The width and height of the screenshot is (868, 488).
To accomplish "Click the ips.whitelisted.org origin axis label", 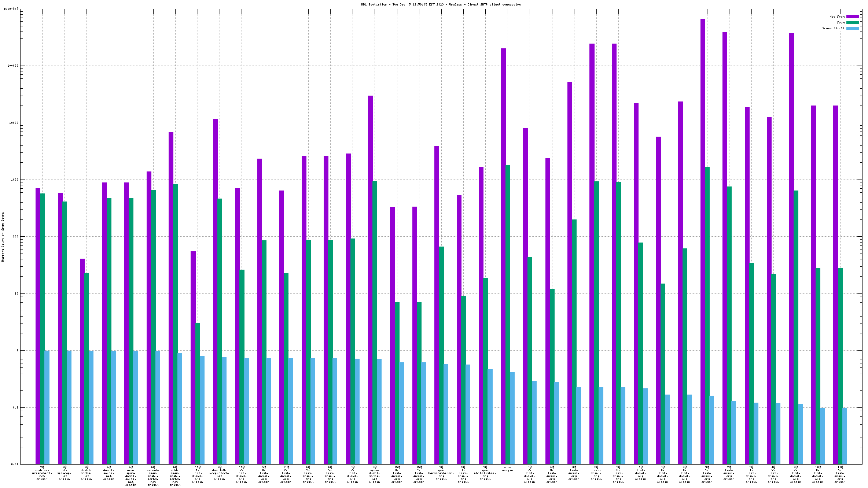I will click(x=485, y=473).
